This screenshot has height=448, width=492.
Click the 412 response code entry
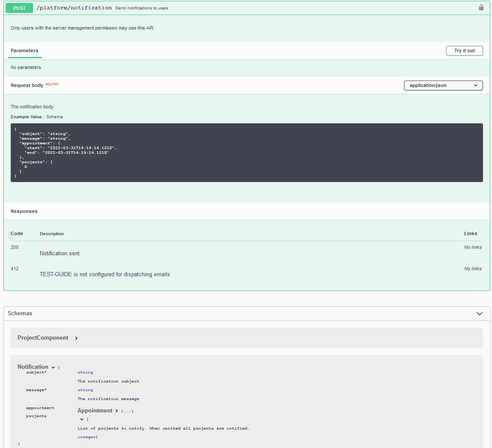15,269
